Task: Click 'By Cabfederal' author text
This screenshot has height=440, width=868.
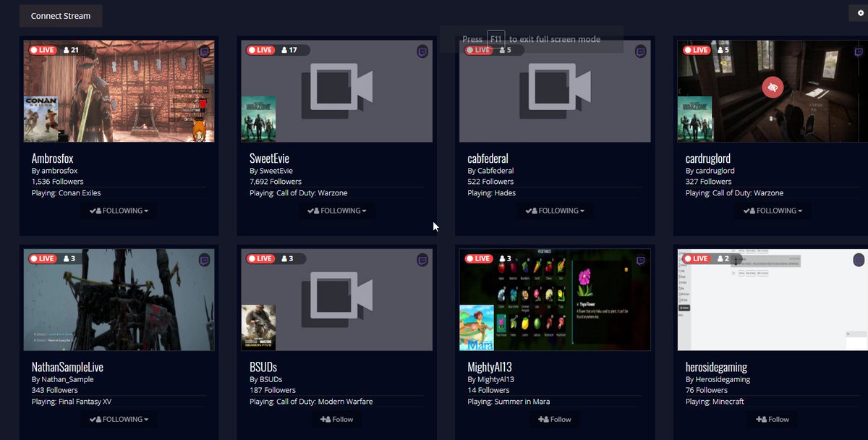Action: tap(491, 171)
